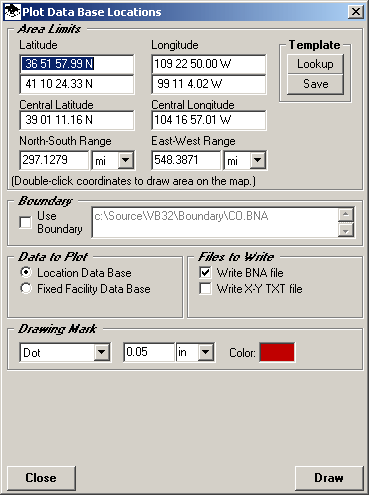The image size is (369, 495).
Task: Check the Write X-Y TXT file checkbox
Action: 205,289
